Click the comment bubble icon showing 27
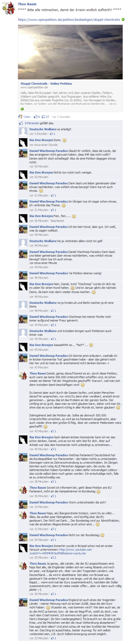 [43, 117]
